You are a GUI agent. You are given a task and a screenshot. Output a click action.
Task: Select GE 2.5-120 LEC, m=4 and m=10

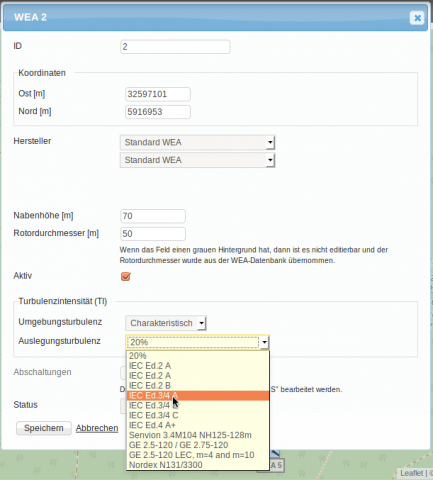click(x=198, y=455)
